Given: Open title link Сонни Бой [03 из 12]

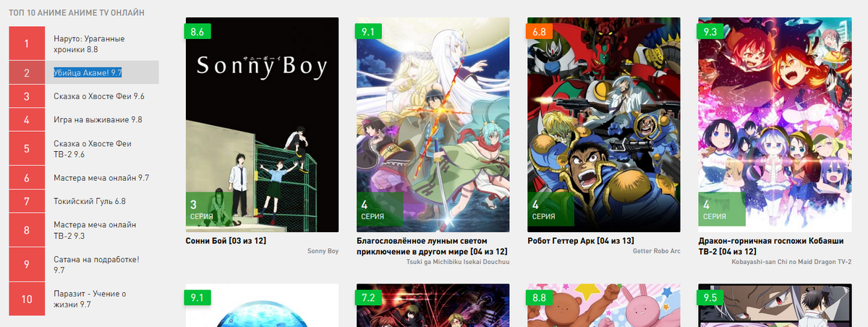Looking at the screenshot, I should [226, 240].
